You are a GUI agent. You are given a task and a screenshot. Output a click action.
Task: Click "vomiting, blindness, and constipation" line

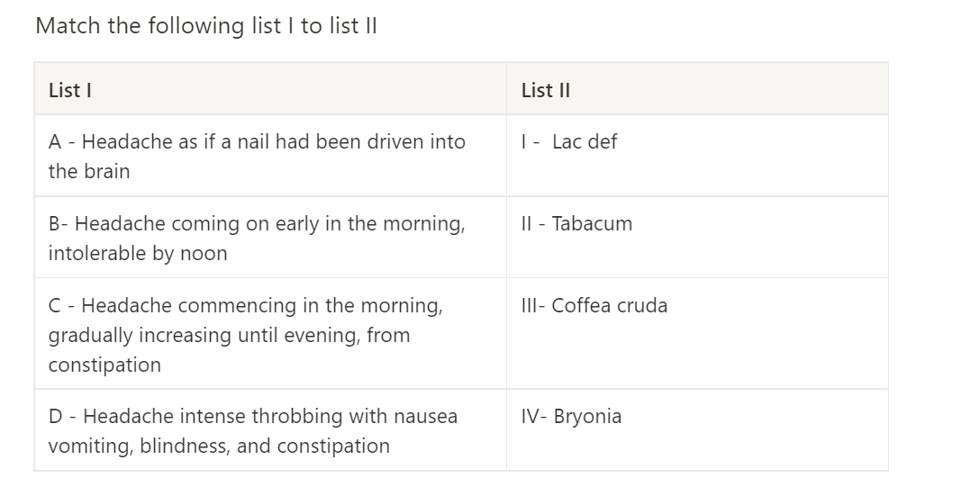pos(219,446)
